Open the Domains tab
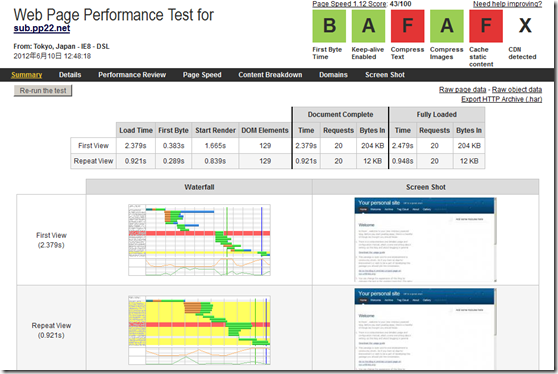Image resolution: width=558 pixels, height=374 pixels. 333,75
